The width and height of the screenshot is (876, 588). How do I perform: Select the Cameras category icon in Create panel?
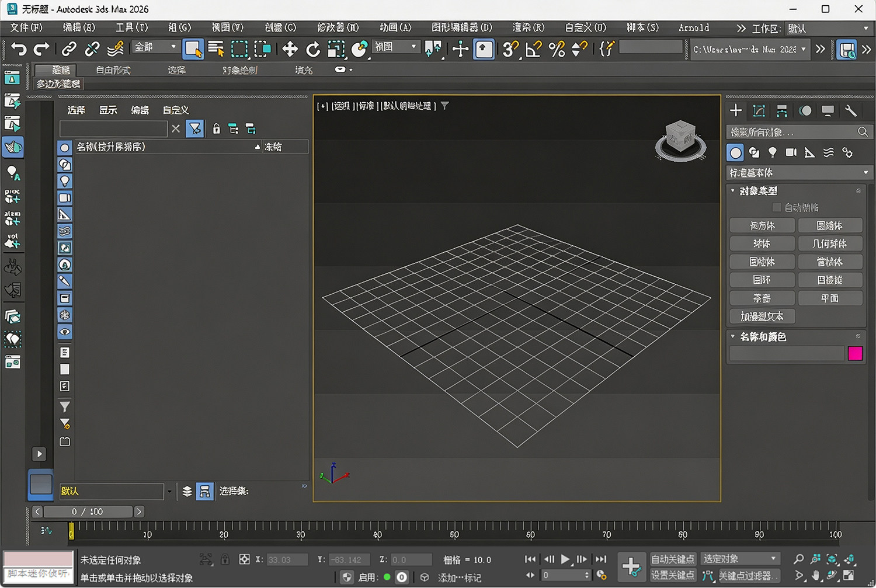coord(791,153)
